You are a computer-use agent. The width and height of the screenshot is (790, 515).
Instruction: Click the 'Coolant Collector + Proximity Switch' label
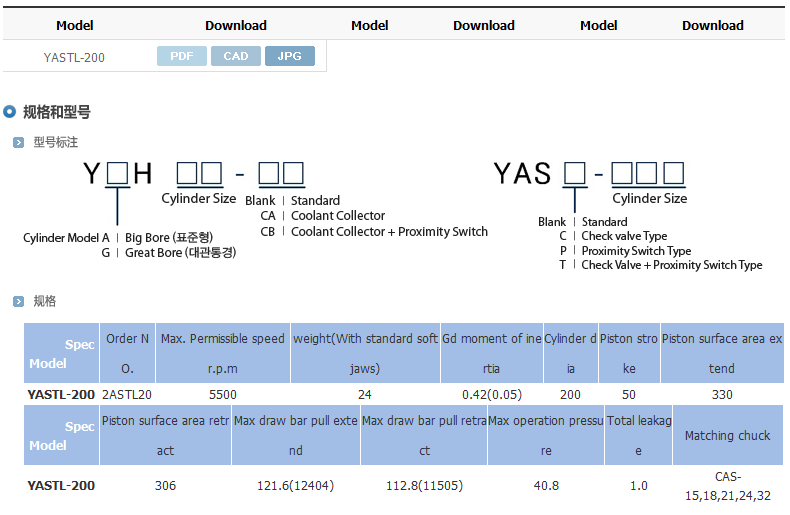pos(389,232)
